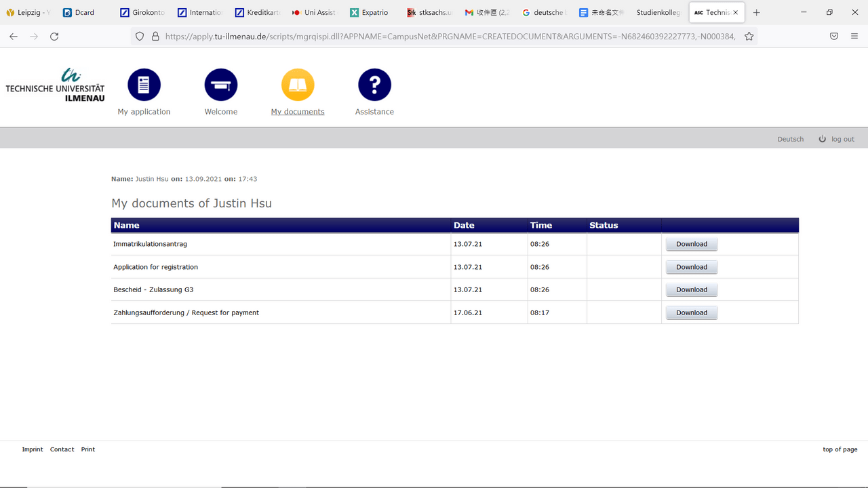Download the Application for registration document

coord(692,267)
